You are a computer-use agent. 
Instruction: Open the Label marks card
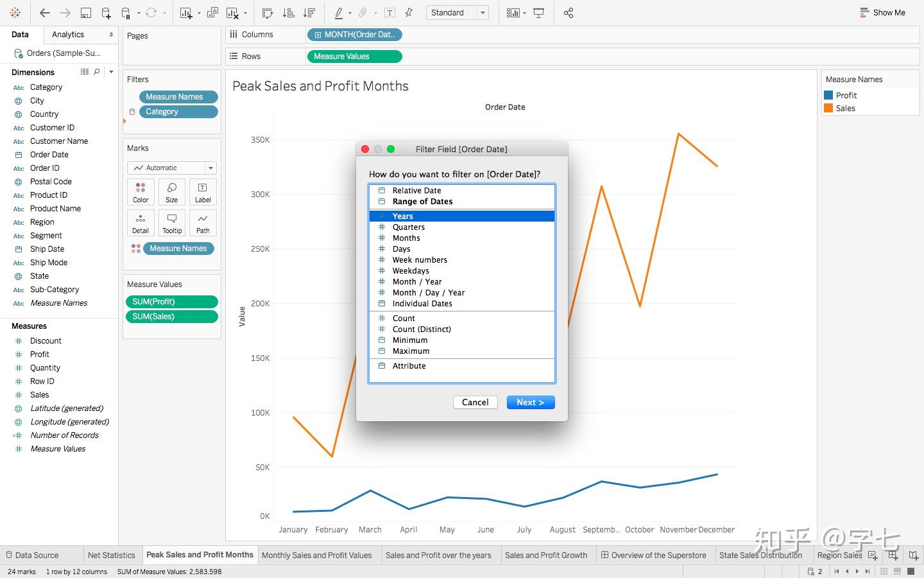[x=203, y=192]
